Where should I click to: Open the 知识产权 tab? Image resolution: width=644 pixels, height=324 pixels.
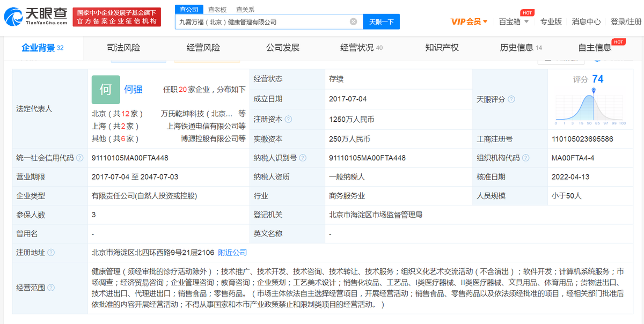click(x=442, y=48)
